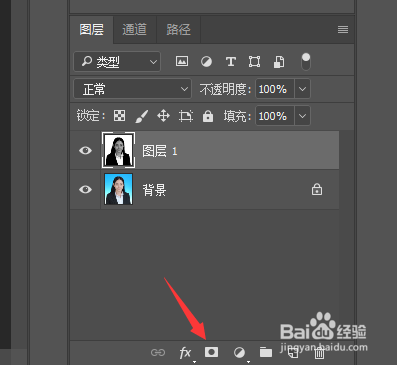Click the 填充 100% value field
Viewport: 397px width, 365px height.
click(275, 116)
